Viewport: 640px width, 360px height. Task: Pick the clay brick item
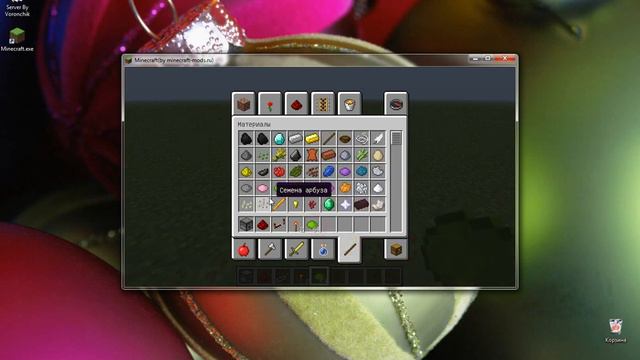[x=329, y=155]
